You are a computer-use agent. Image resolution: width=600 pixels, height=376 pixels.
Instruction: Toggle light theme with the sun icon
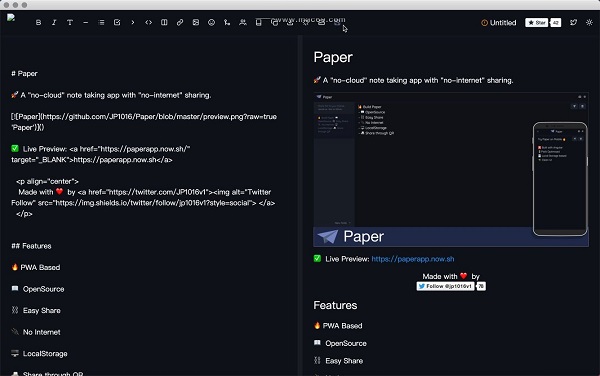589,23
